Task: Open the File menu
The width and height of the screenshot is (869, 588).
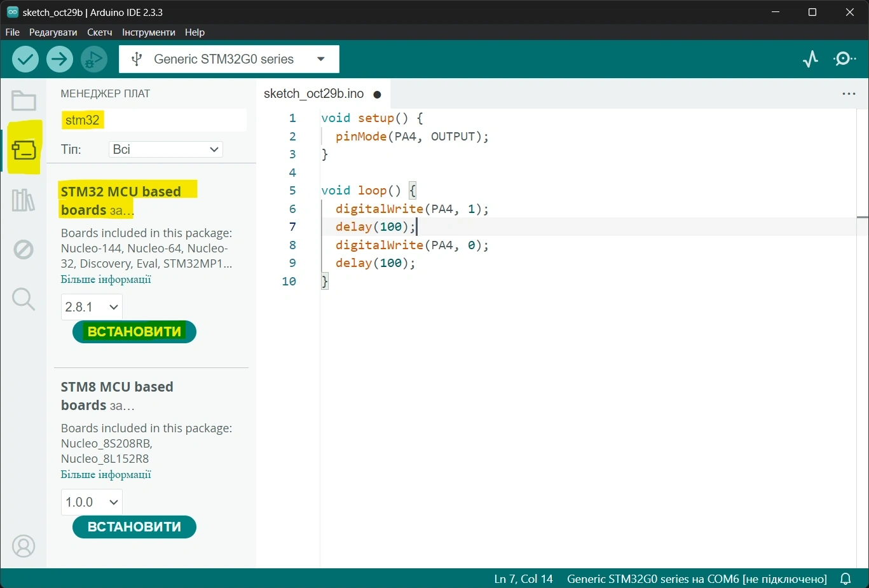Action: (13, 32)
